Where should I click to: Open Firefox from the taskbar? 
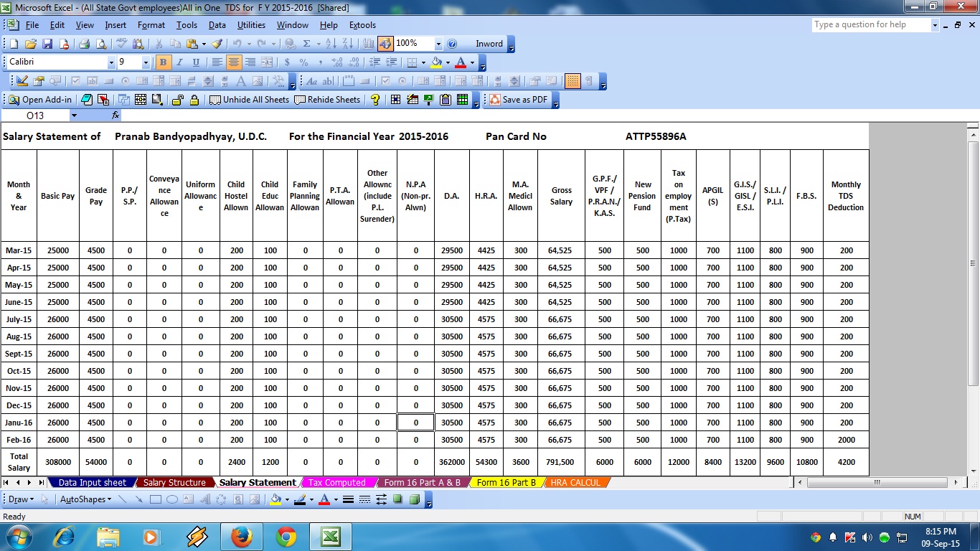[242, 537]
